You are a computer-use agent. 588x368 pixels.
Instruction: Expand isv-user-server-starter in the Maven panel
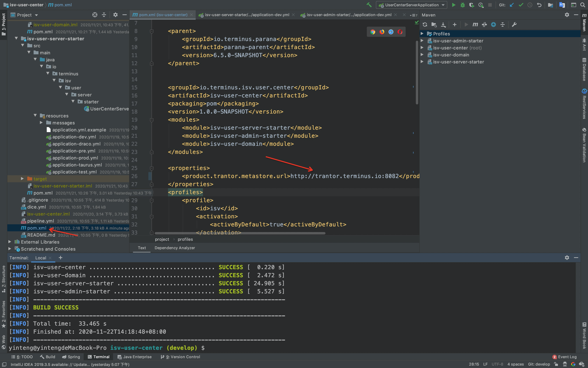coord(422,62)
